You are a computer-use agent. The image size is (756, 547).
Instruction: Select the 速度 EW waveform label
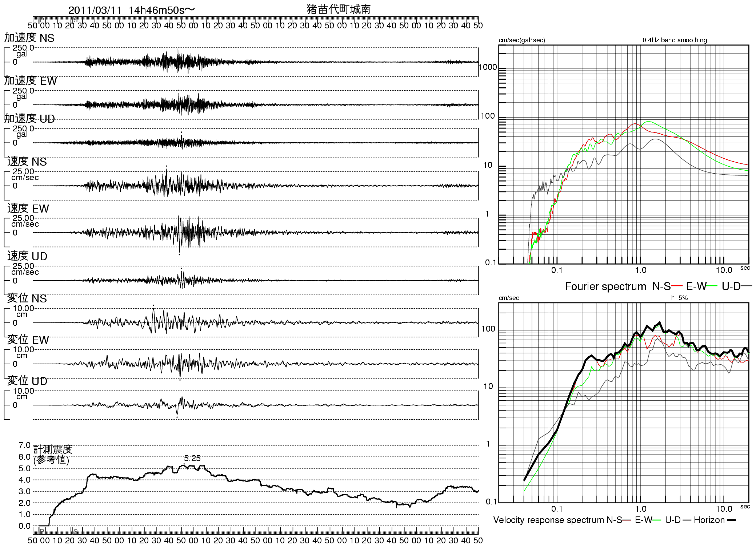pyautogui.click(x=28, y=209)
